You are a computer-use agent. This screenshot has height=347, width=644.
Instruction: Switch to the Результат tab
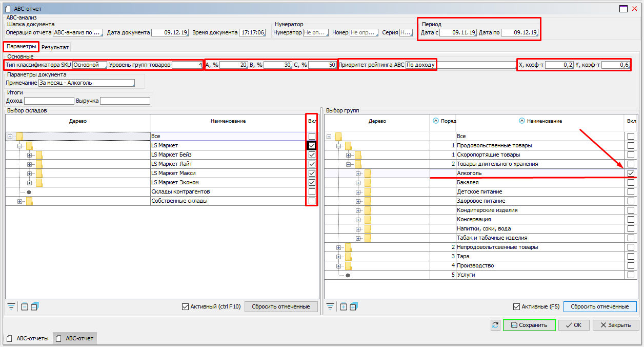pyautogui.click(x=55, y=47)
